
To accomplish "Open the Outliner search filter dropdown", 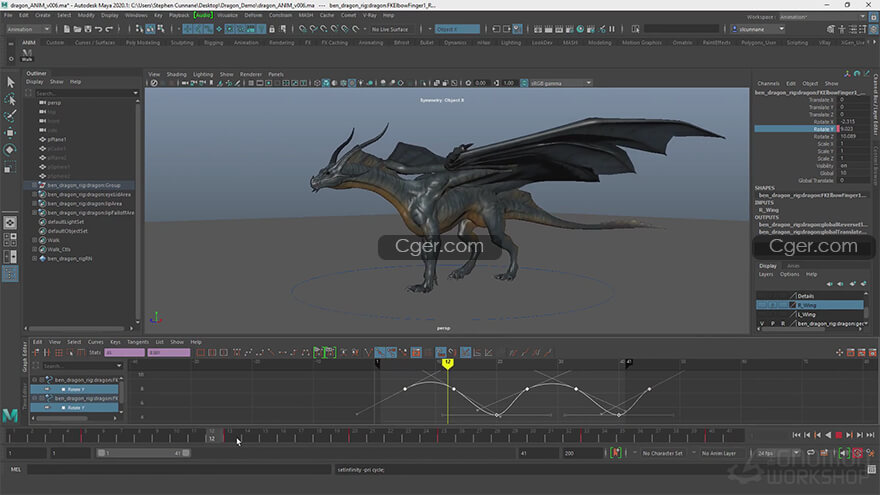I will [135, 93].
